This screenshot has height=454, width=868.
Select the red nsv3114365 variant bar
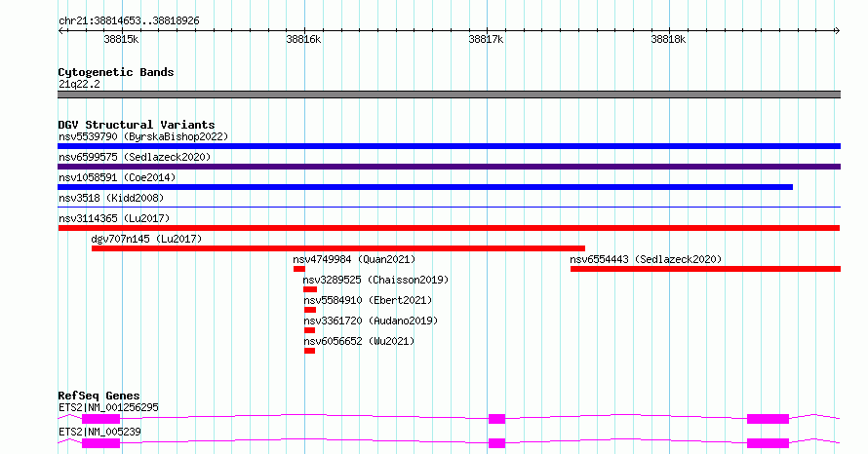click(449, 228)
